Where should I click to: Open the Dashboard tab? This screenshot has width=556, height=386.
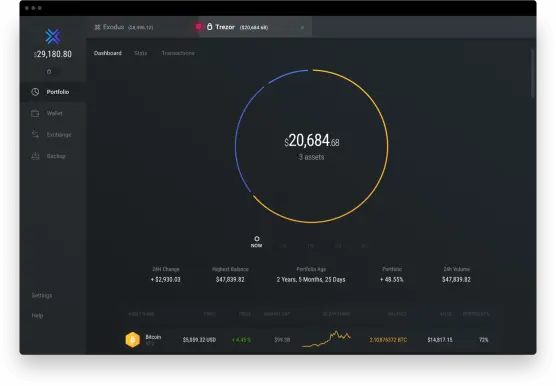point(107,53)
